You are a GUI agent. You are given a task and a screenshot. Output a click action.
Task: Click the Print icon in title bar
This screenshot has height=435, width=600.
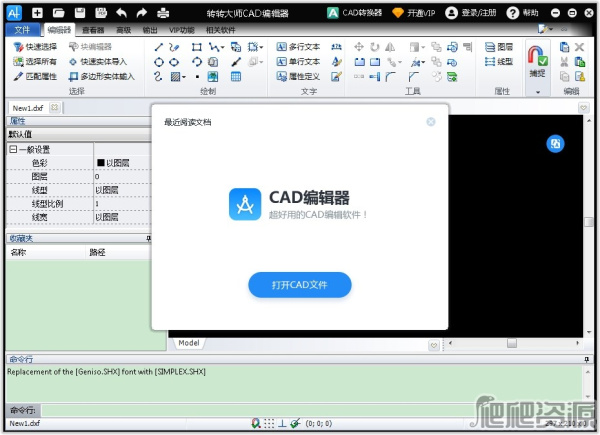[162, 13]
